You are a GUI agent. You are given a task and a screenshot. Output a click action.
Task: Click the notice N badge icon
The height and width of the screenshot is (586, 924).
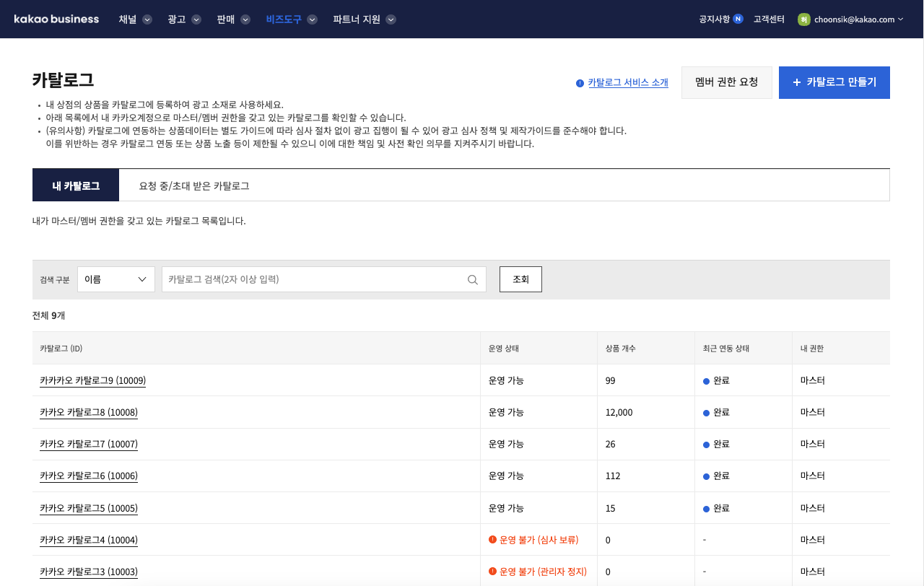738,19
